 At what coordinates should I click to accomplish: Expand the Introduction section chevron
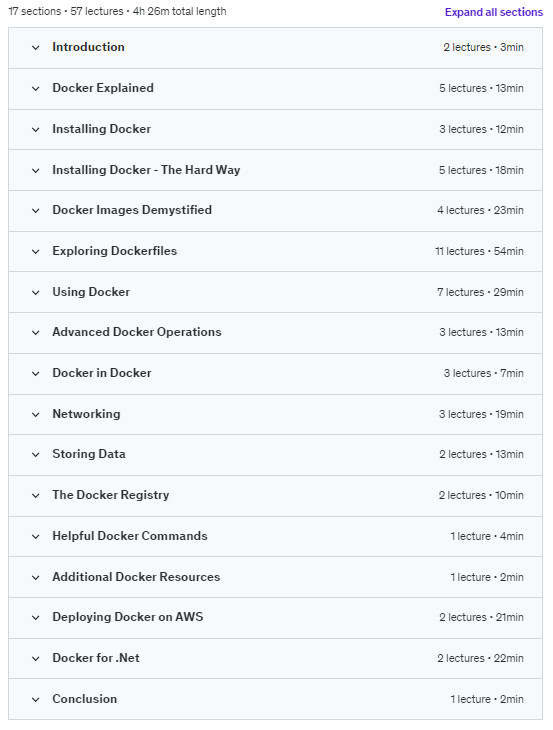pyautogui.click(x=35, y=47)
